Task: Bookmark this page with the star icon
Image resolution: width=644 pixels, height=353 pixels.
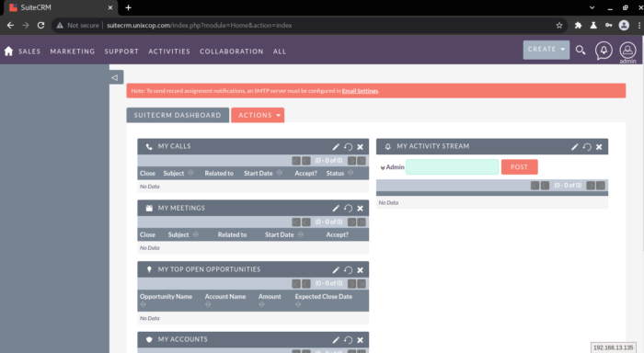Action: pos(559,26)
